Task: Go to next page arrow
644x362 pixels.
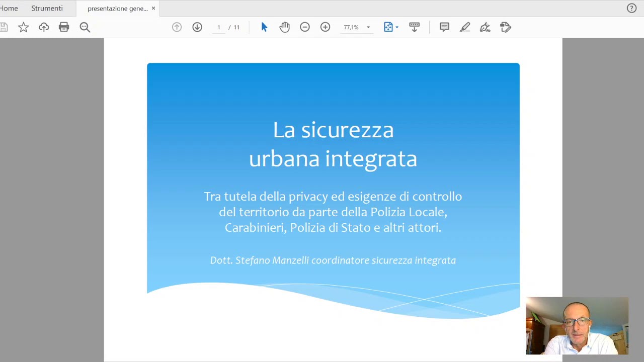Action: coord(197,27)
